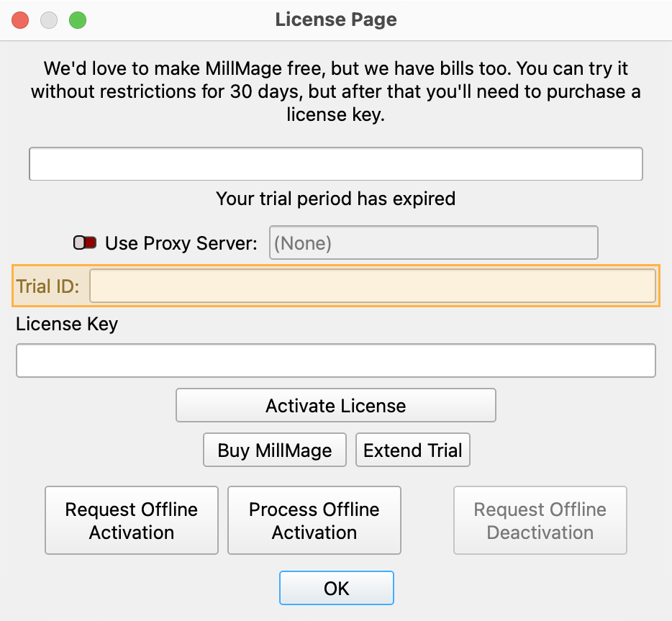Viewport: 672px width, 621px height.
Task: Click Request Offline Deactivation button
Action: pos(540,521)
